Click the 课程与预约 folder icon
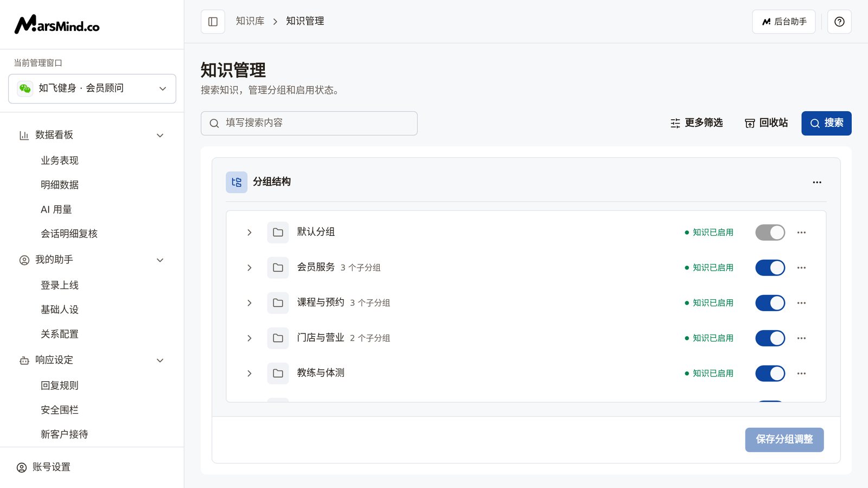 click(278, 303)
